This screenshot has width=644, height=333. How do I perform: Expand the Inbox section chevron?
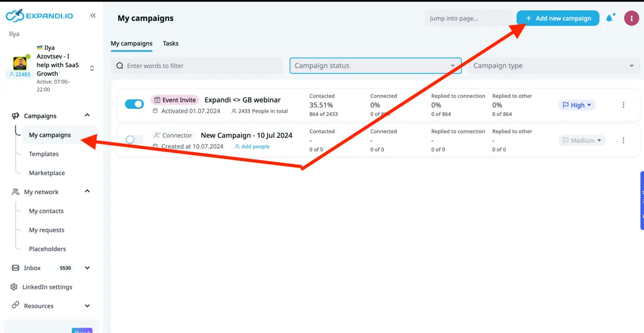(87, 268)
